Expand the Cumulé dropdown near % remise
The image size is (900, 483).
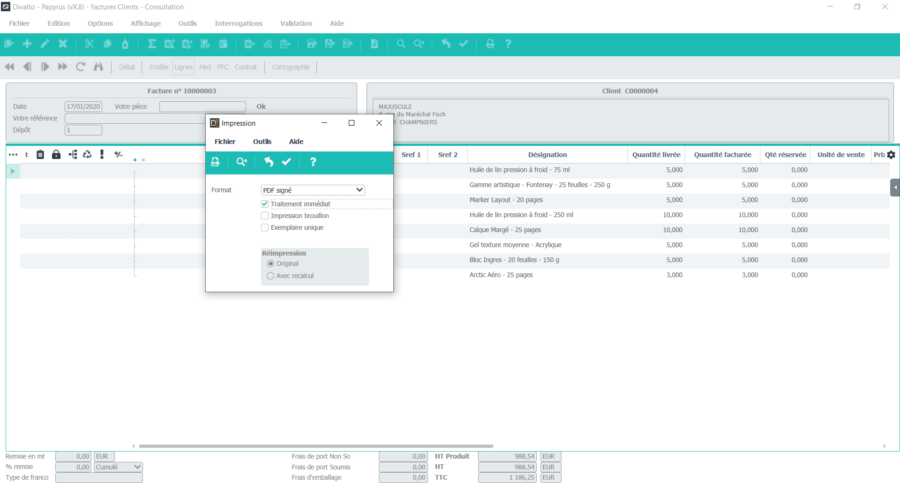coord(118,467)
